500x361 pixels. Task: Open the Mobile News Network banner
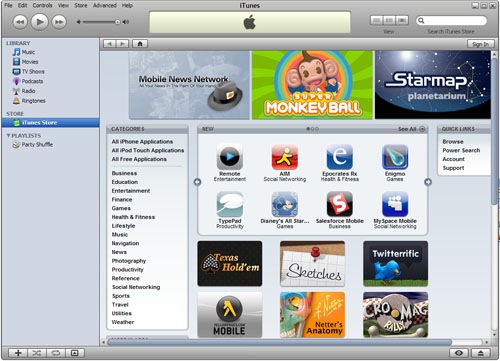tap(189, 85)
